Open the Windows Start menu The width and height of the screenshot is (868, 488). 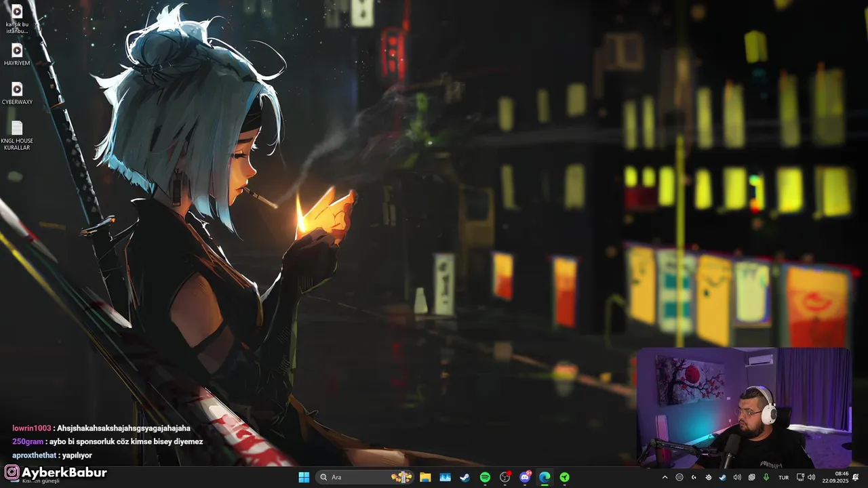304,477
